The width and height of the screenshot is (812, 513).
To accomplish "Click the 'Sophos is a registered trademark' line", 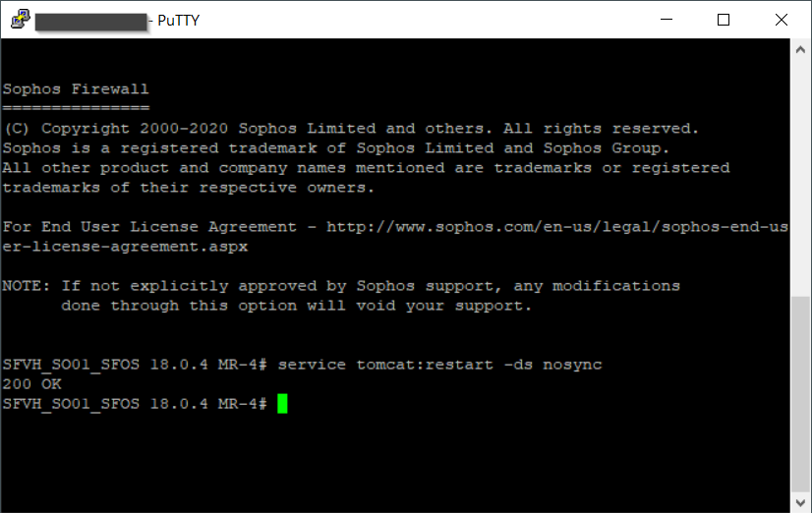I will [336, 148].
